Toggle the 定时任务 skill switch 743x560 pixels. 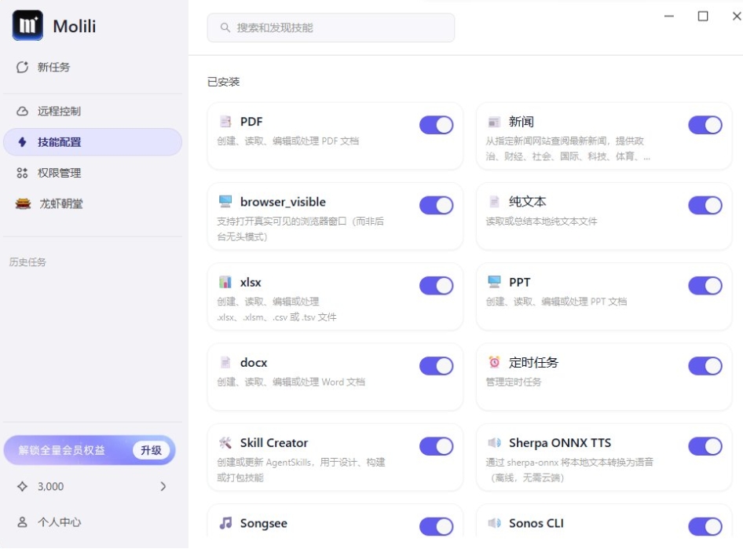(x=705, y=366)
